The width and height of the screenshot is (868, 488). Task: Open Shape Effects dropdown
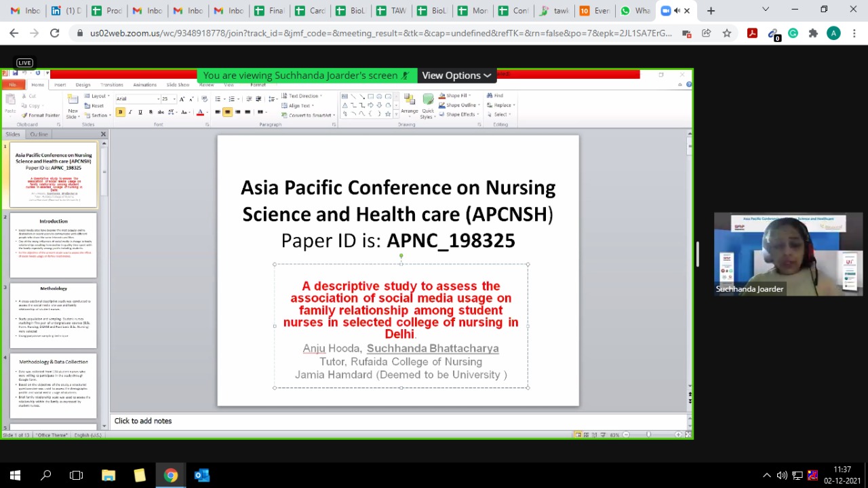click(x=458, y=115)
